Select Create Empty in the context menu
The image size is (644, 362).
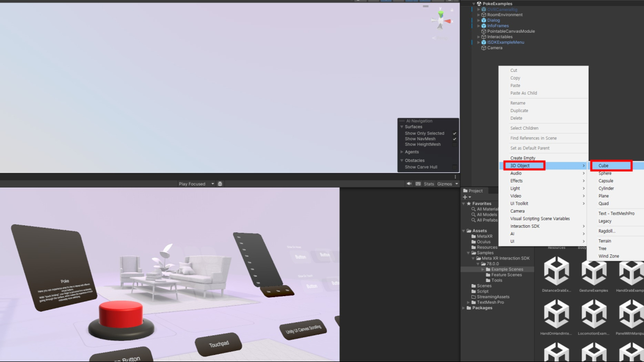[x=523, y=158]
